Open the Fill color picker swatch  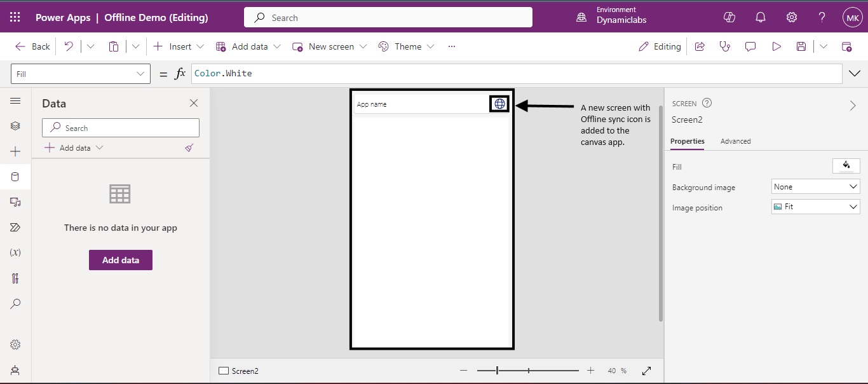point(846,166)
